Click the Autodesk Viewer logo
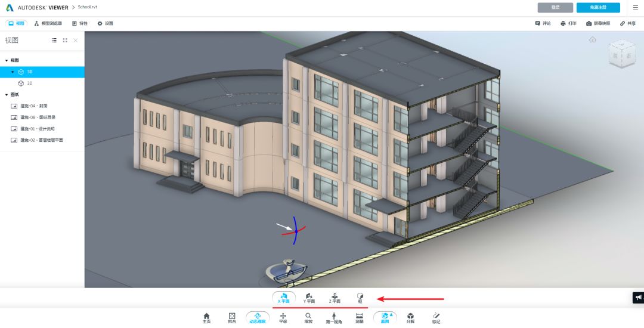This screenshot has height=328, width=644. point(36,7)
